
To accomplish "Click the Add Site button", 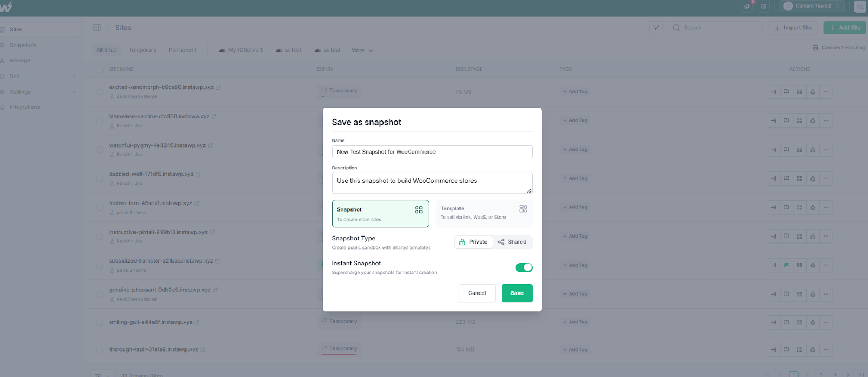I will click(x=845, y=28).
